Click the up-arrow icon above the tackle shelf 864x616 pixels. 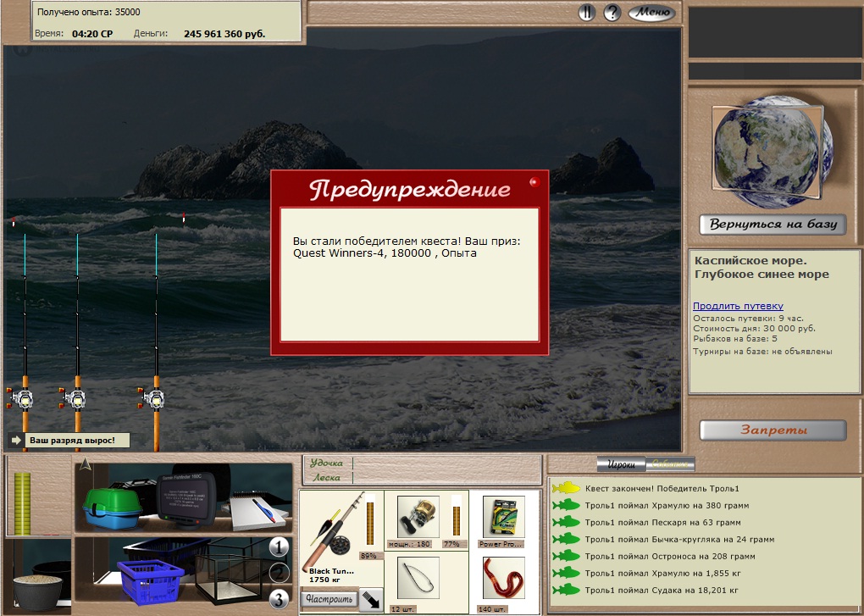85,464
